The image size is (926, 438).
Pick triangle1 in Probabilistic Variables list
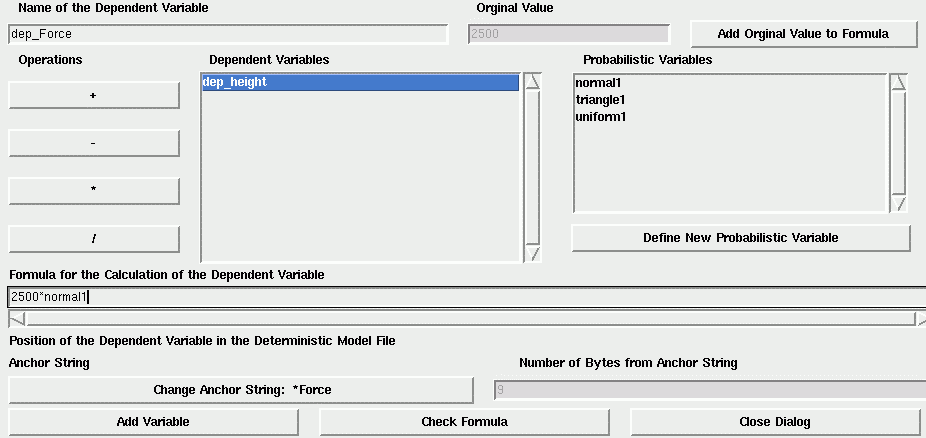coord(600,100)
